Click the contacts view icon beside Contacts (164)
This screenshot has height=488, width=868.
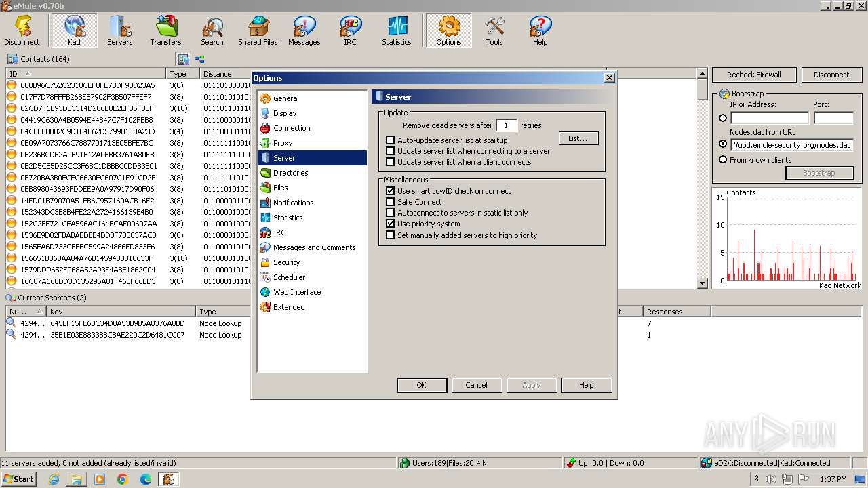(184, 59)
